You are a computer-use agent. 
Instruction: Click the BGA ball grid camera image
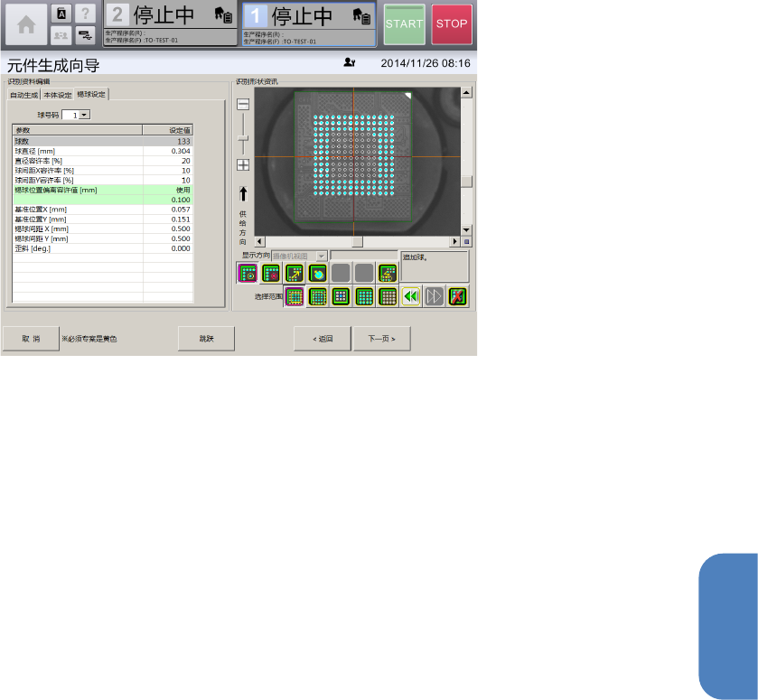tap(357, 162)
